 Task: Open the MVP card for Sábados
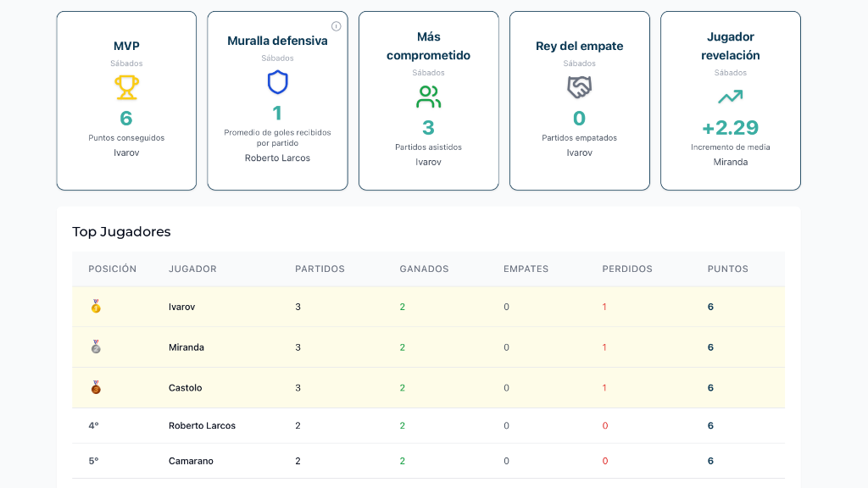point(125,100)
